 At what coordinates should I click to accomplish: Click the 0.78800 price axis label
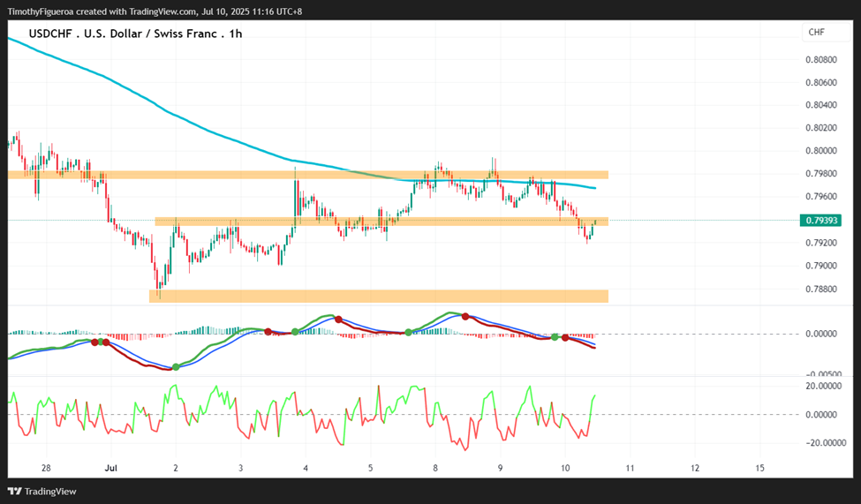821,290
